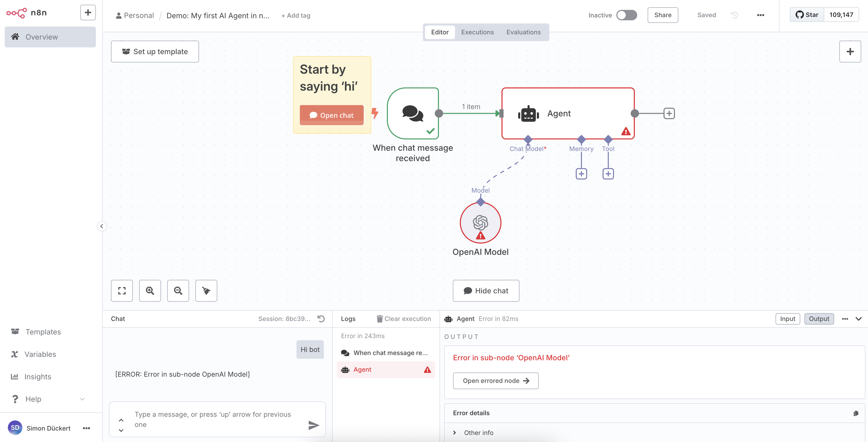Click the zoom to fit canvas button
The width and height of the screenshot is (868, 442).
coord(122,291)
